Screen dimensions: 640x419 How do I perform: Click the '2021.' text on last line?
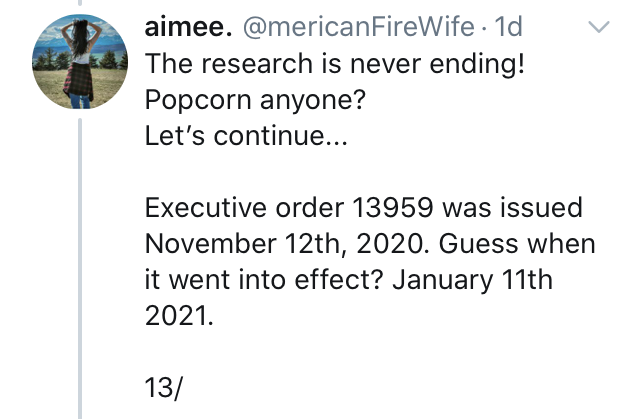point(179,316)
